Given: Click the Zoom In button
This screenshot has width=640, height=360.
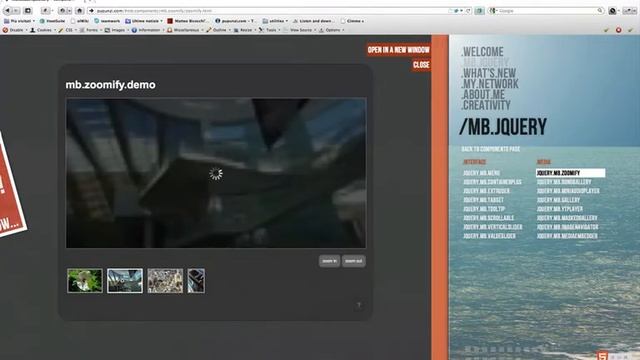Looking at the screenshot, I should (329, 261).
